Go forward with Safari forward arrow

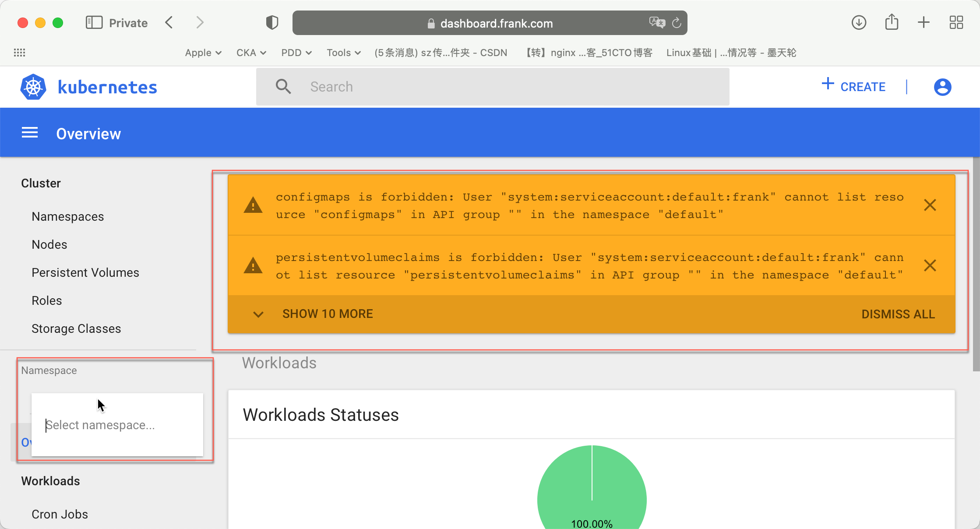pos(200,22)
